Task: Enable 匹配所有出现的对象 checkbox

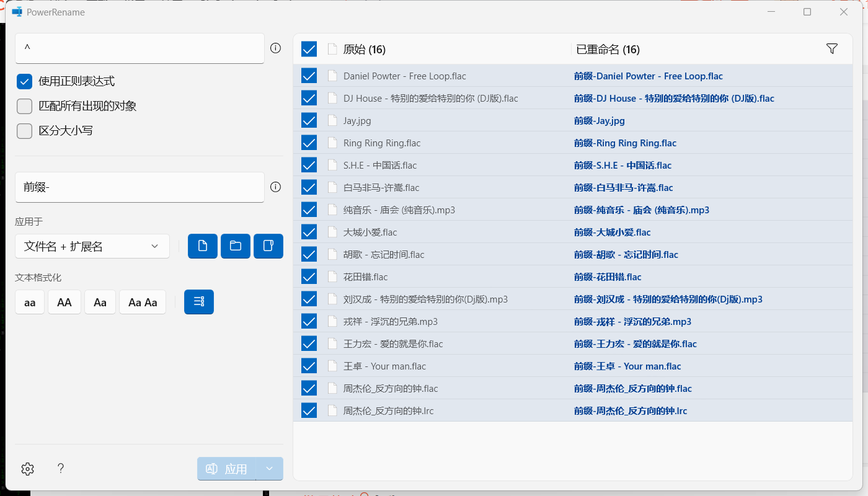Action: click(25, 106)
